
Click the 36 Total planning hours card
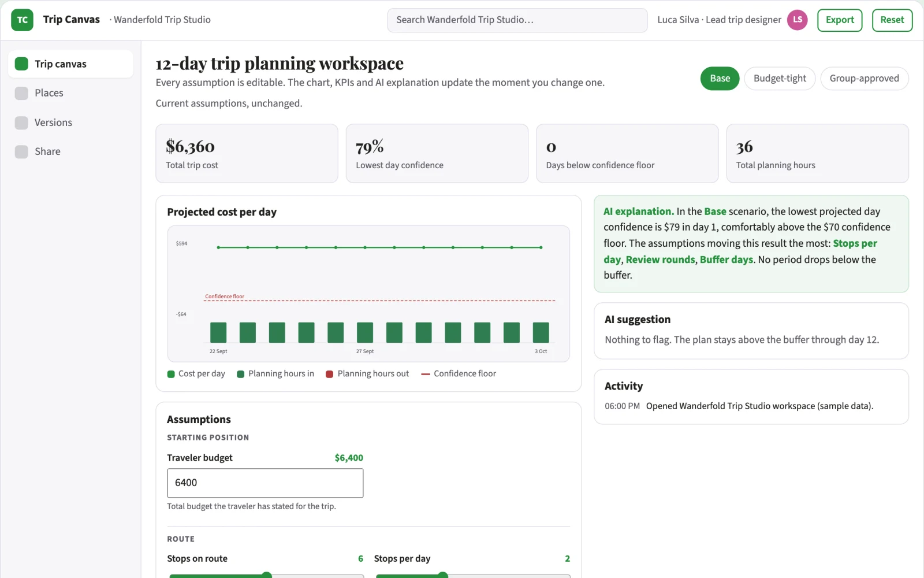(817, 153)
